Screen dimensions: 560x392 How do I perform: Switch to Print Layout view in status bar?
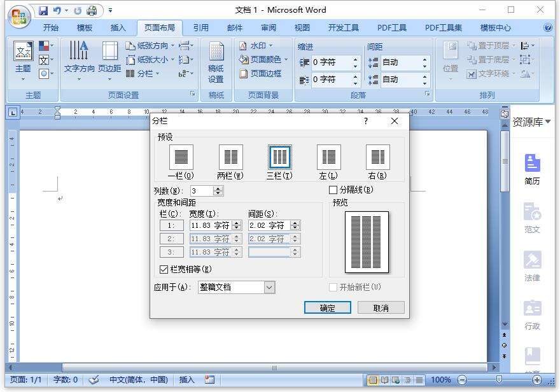373,380
